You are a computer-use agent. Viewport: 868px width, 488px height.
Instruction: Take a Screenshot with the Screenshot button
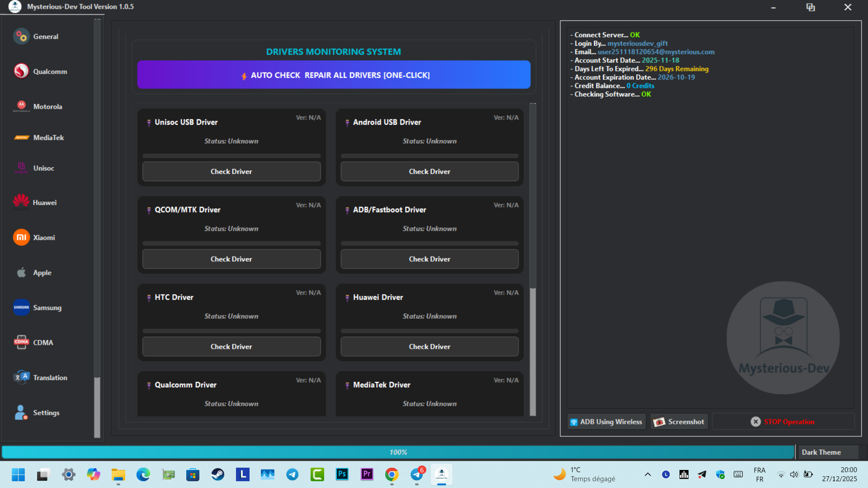(679, 422)
